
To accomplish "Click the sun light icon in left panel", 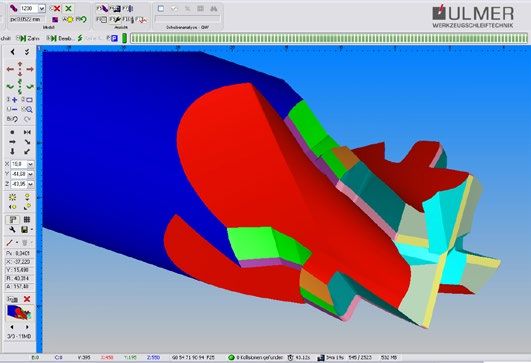I will 12,197.
